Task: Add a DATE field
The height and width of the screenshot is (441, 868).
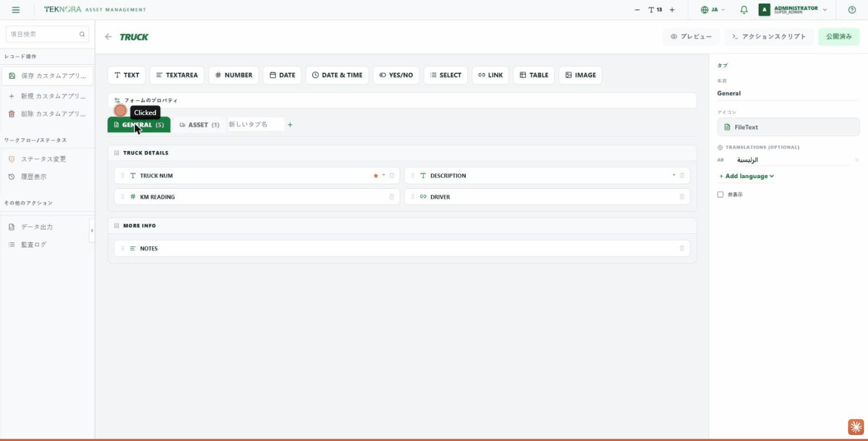Action: point(282,75)
